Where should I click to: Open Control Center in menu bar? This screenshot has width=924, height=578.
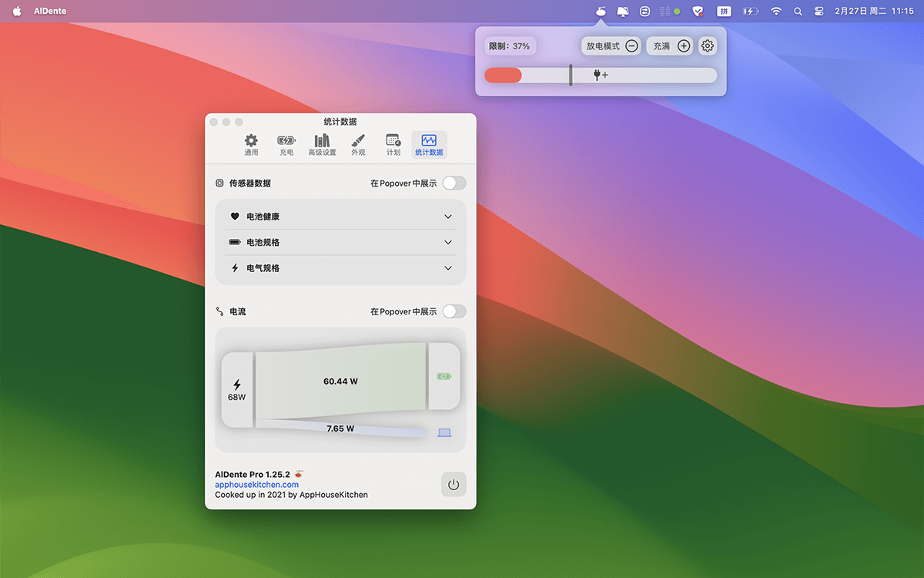819,12
